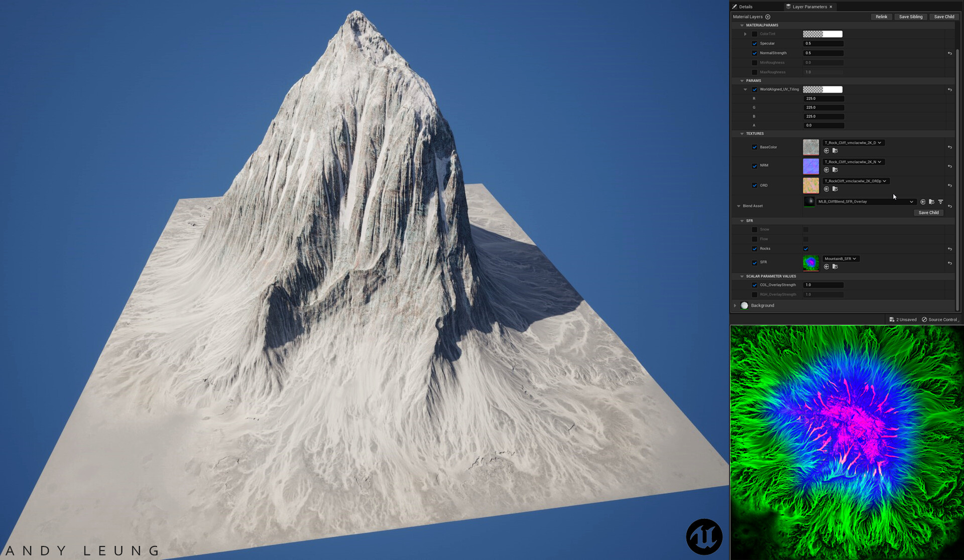
Task: Open filter options for Blend Asset
Action: pyautogui.click(x=940, y=202)
